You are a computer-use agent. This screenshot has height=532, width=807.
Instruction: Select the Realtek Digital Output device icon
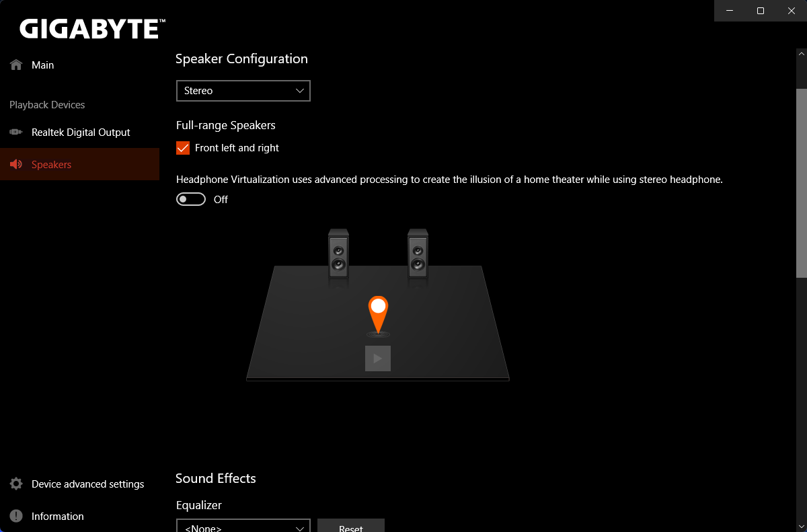(x=15, y=132)
